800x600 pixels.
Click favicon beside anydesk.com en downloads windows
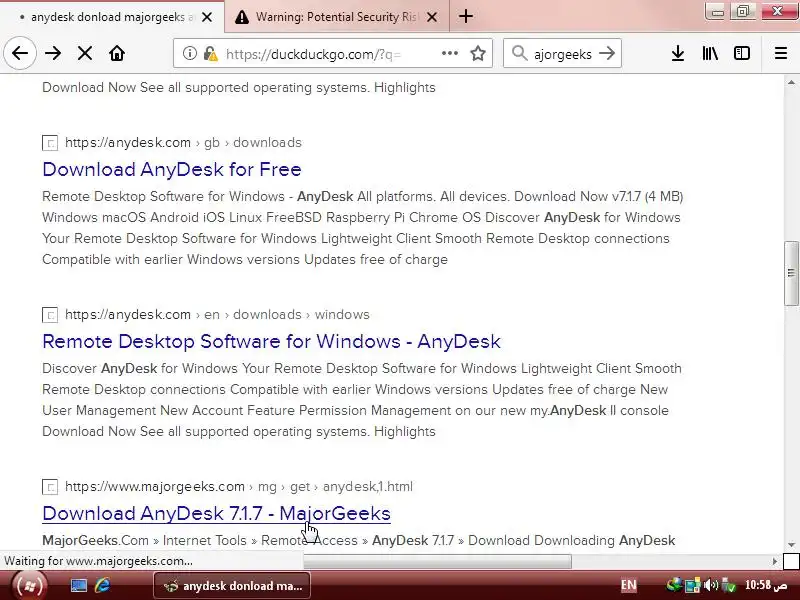point(50,315)
